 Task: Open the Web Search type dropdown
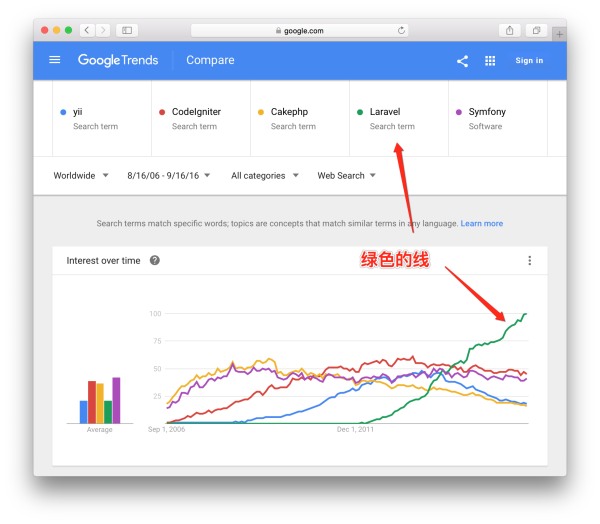point(346,176)
